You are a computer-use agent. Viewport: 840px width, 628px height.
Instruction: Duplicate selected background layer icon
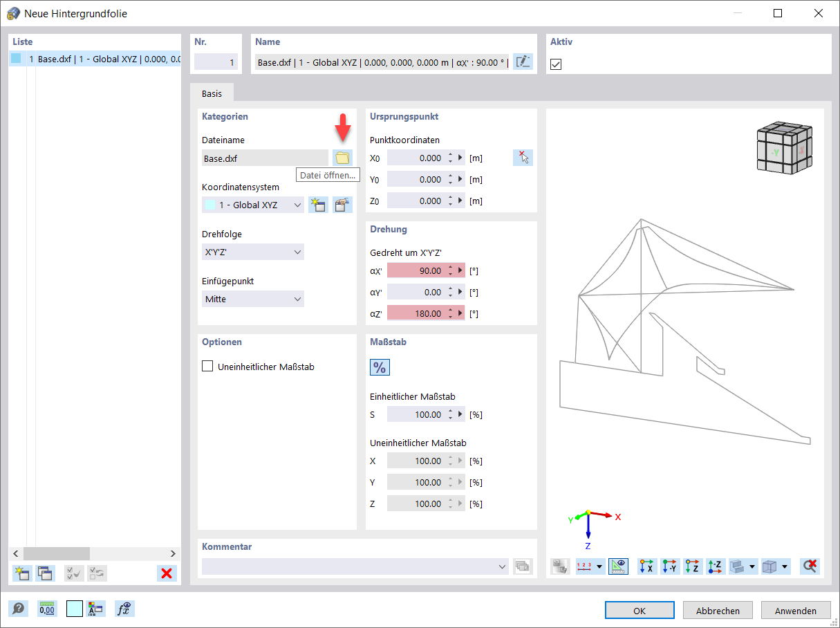pos(46,573)
